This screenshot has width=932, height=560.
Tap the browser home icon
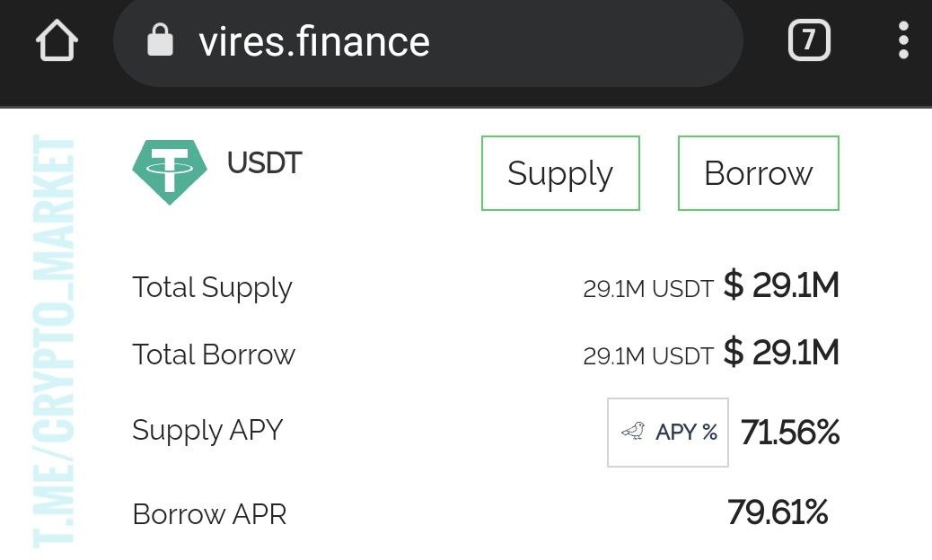point(57,41)
